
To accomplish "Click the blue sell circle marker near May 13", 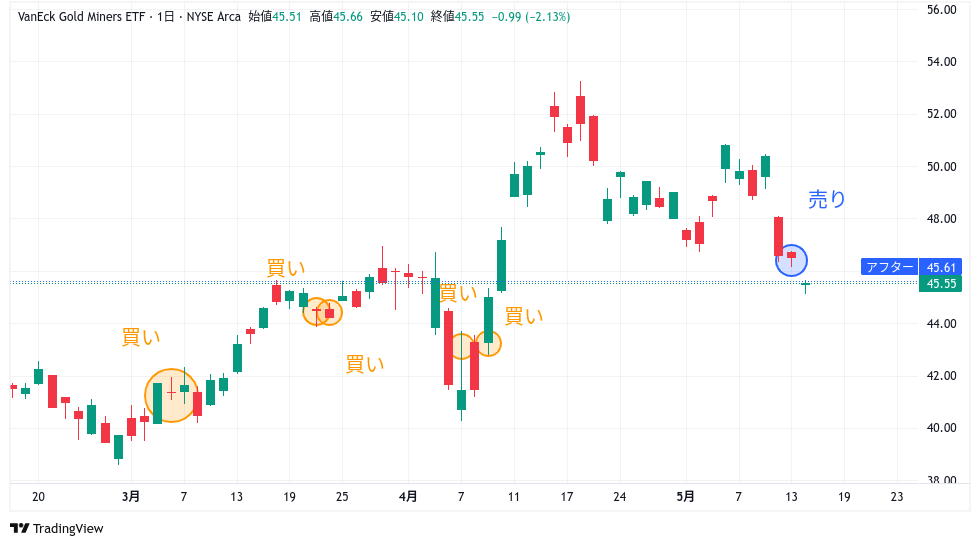I will coord(791,261).
